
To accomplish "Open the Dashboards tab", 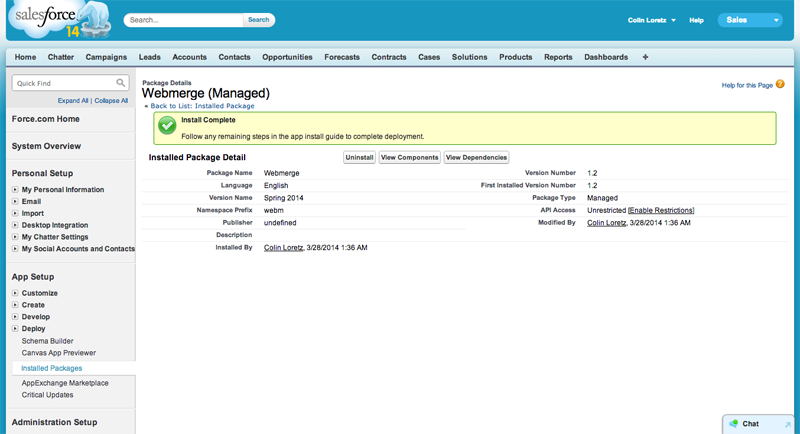I will (606, 57).
